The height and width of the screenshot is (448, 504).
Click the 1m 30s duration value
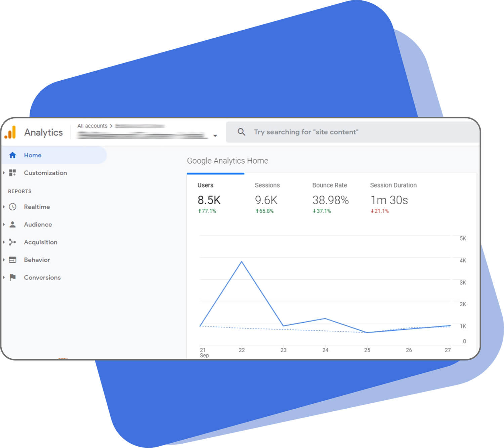click(389, 200)
